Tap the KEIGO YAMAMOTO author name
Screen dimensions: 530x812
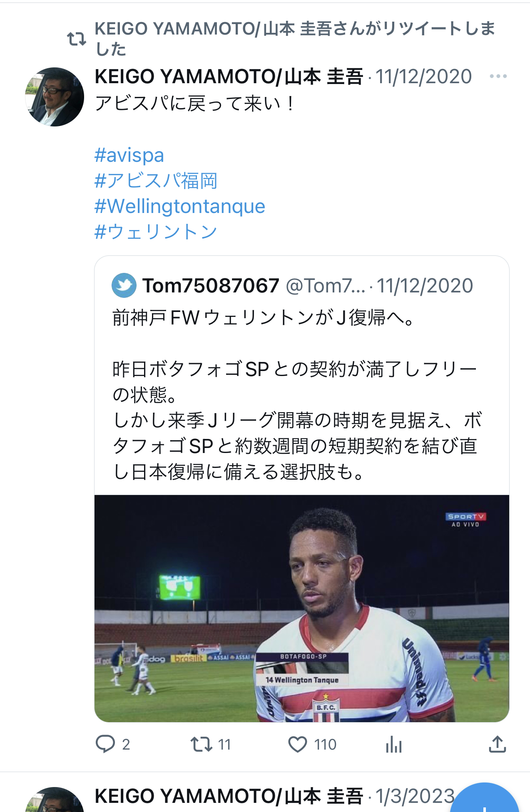229,77
